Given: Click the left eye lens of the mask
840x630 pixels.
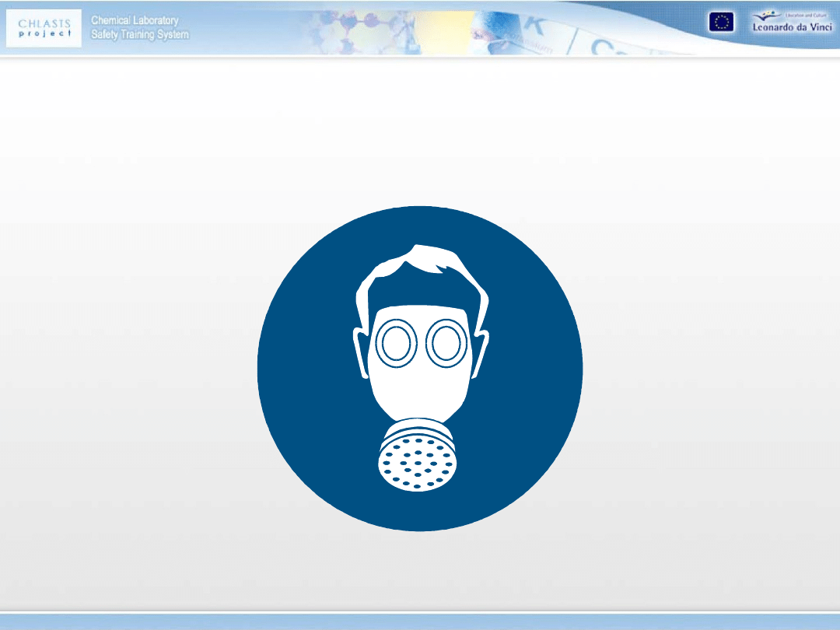Looking at the screenshot, I should pyautogui.click(x=394, y=343).
